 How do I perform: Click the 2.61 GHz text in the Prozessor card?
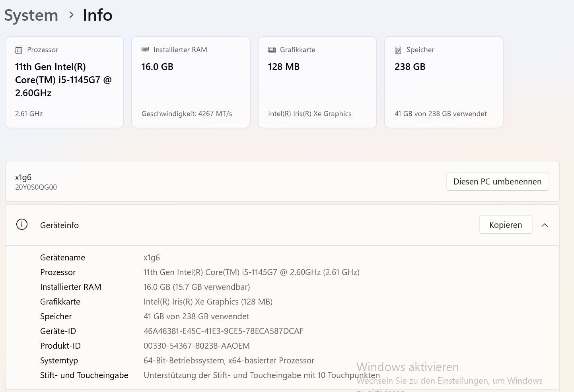point(29,114)
